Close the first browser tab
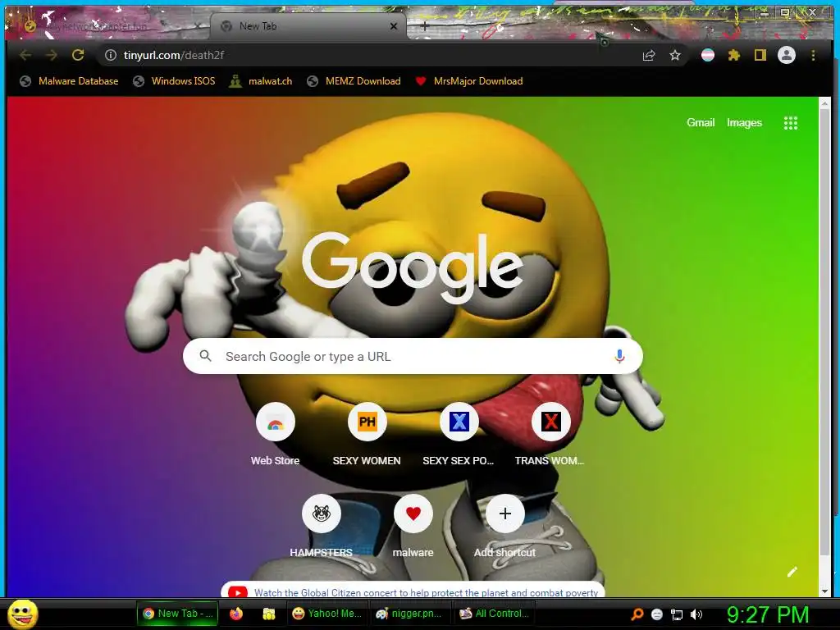Screen dimensions: 840x630 [198, 26]
